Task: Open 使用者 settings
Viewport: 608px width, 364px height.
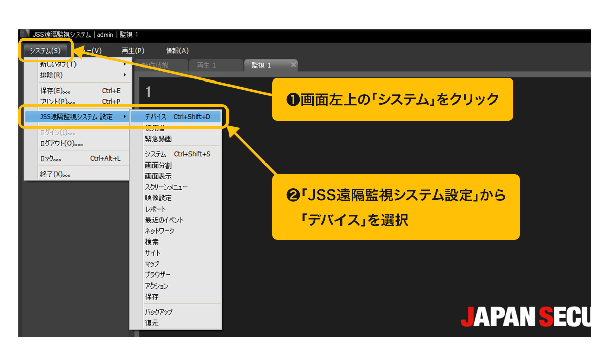Action: click(x=176, y=128)
